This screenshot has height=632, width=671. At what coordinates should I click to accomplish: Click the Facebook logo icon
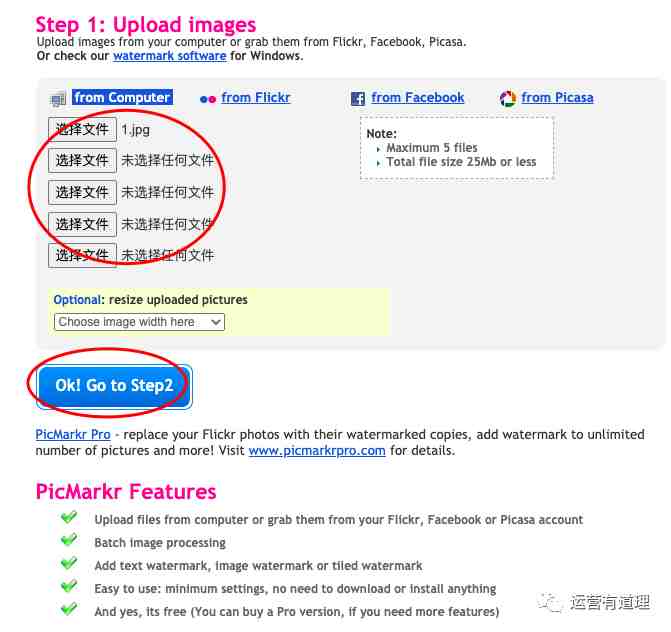[358, 99]
